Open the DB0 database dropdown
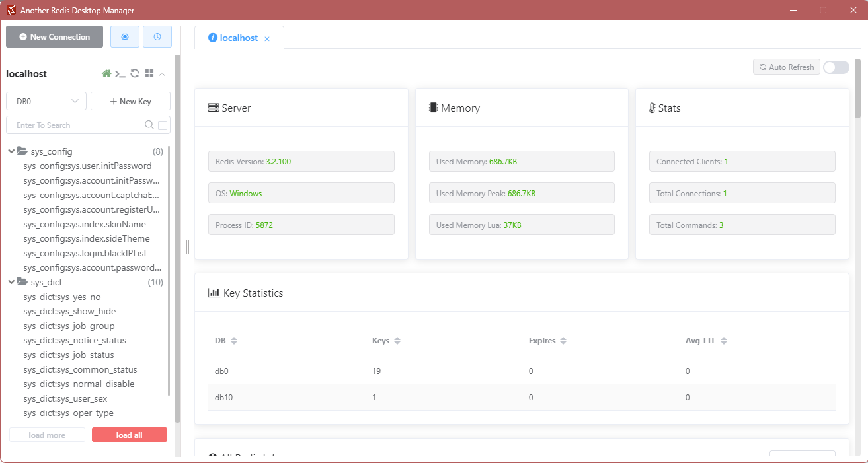The height and width of the screenshot is (463, 868). [x=46, y=101]
